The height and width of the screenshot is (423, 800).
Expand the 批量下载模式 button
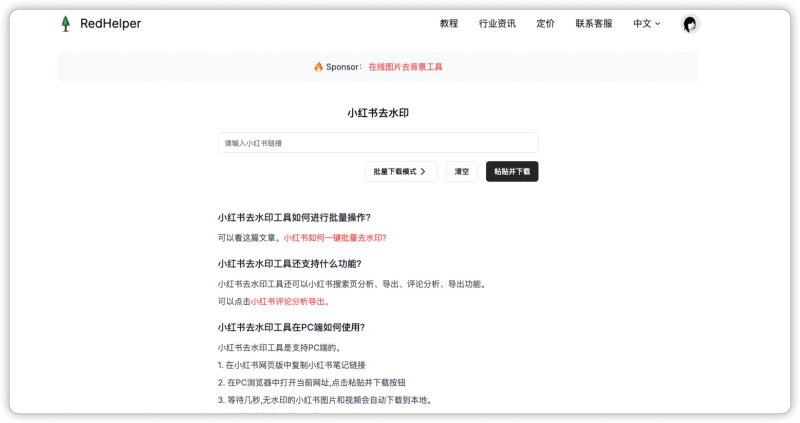click(401, 171)
